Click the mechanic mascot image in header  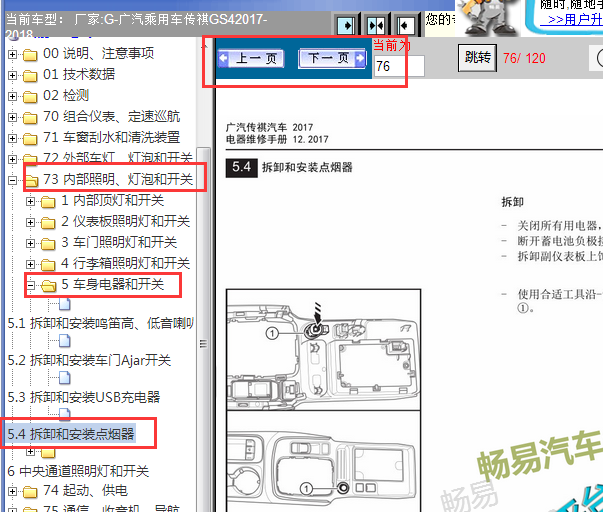488,18
